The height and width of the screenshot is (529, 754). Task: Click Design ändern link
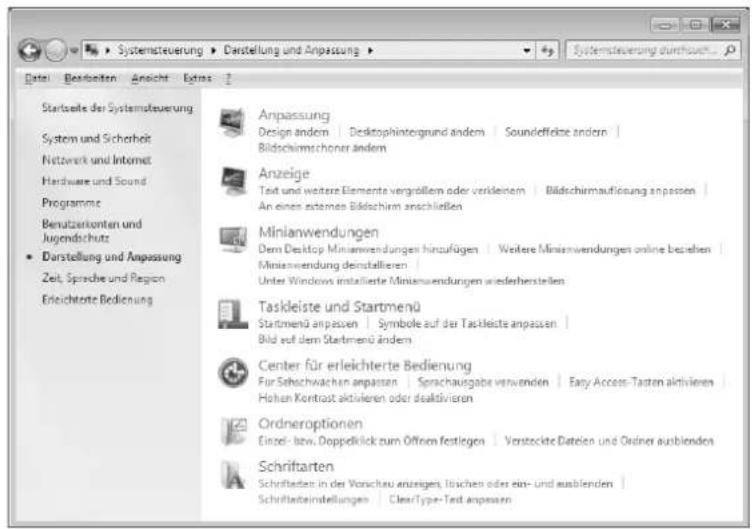tap(293, 132)
